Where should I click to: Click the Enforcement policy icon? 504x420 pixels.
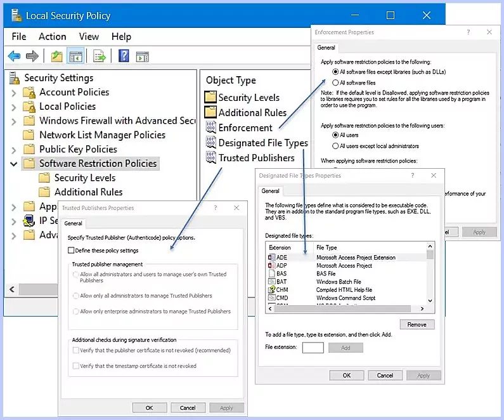pyautogui.click(x=211, y=128)
